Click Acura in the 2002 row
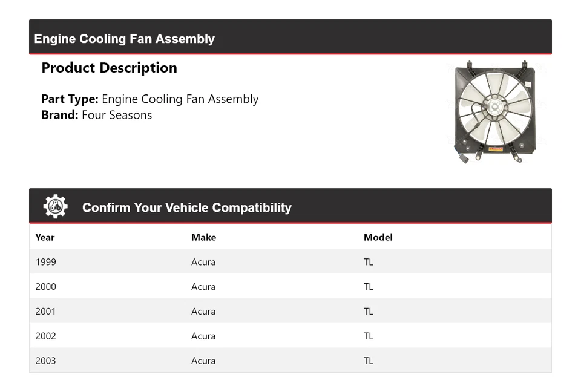581x392 pixels. coord(203,336)
